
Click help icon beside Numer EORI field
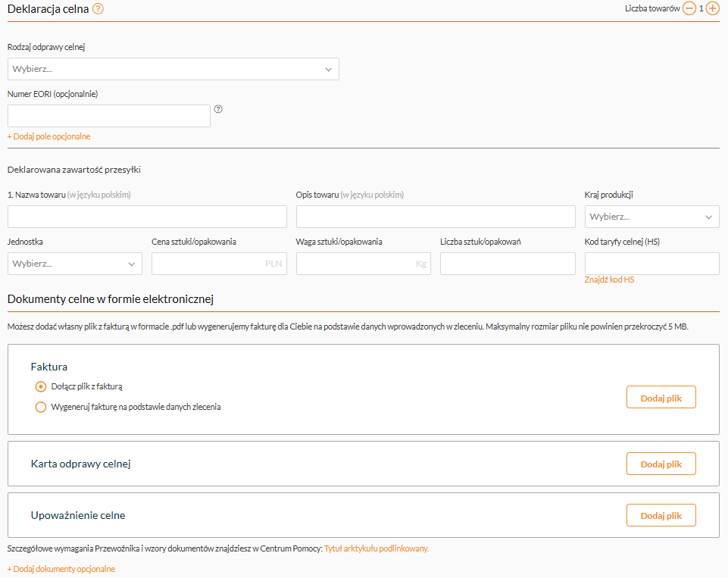click(218, 109)
